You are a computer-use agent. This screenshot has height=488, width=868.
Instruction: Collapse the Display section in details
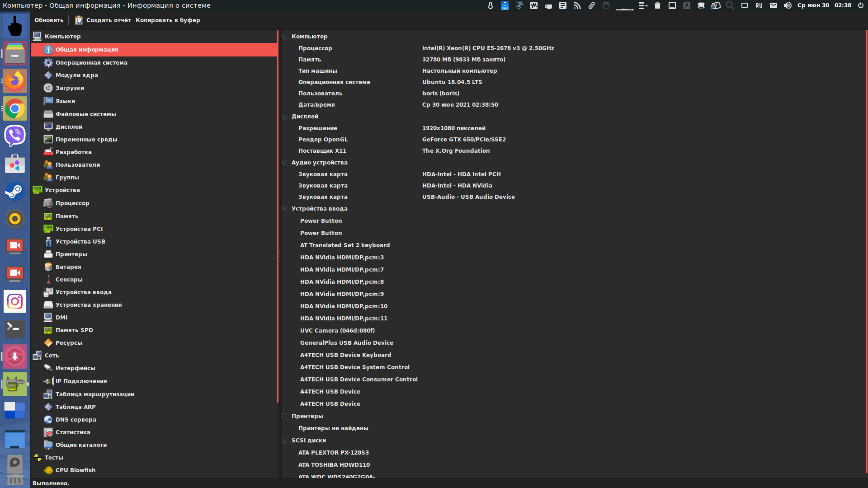point(285,117)
